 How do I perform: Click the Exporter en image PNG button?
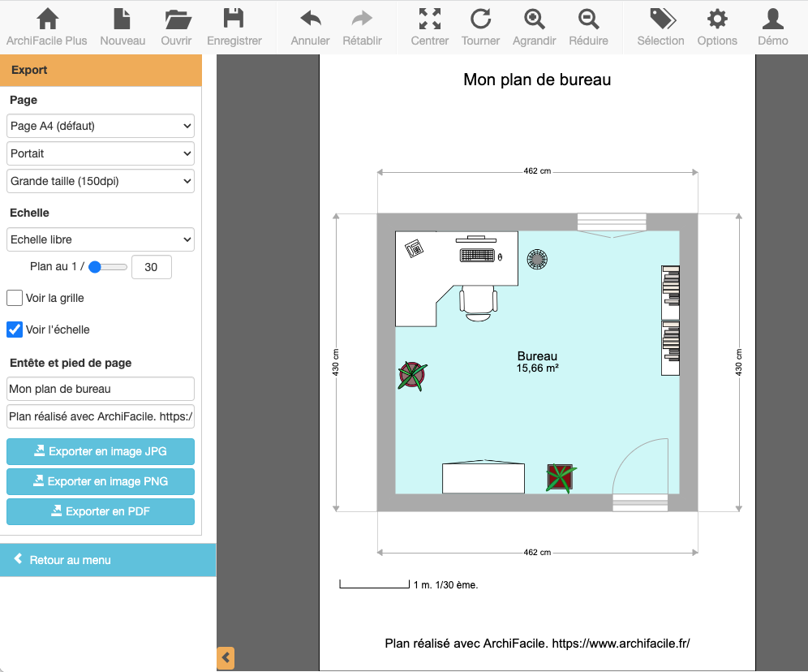pos(101,481)
